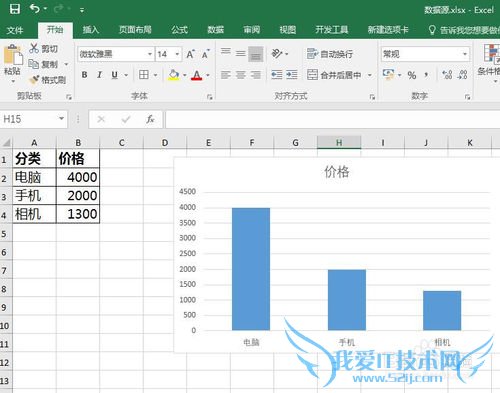Center text horizontally
The width and height of the screenshot is (500, 393).
pyautogui.click(x=241, y=75)
